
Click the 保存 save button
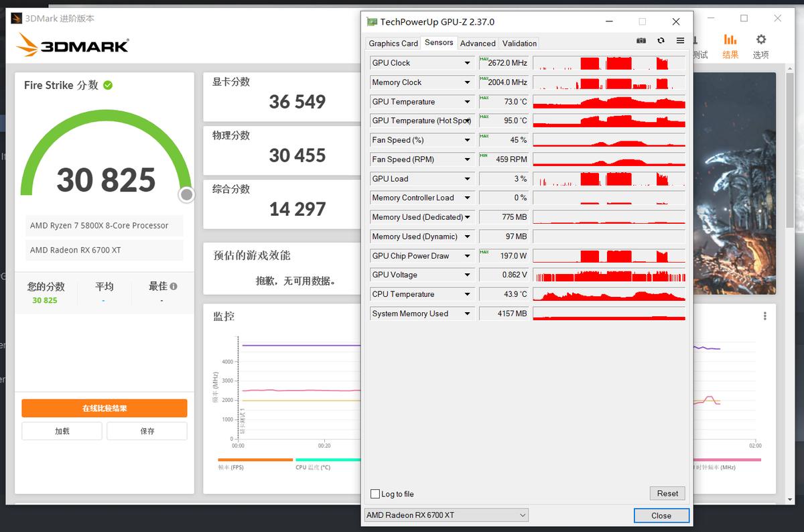[147, 431]
